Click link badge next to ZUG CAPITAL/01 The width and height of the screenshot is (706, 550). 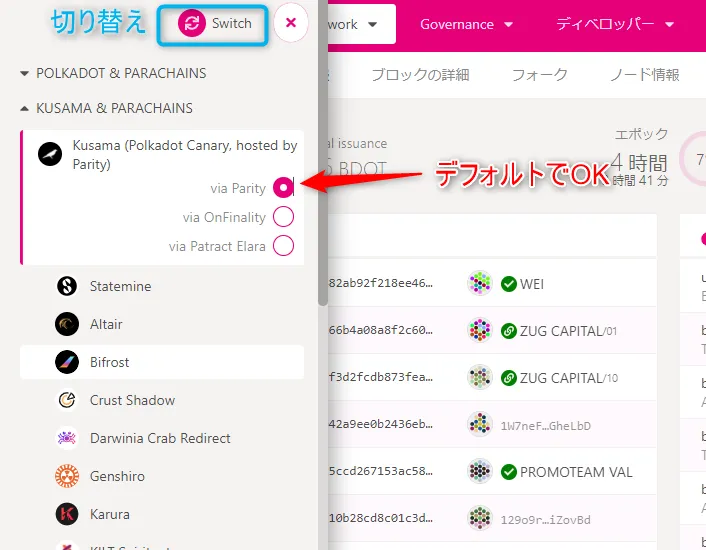tap(509, 331)
